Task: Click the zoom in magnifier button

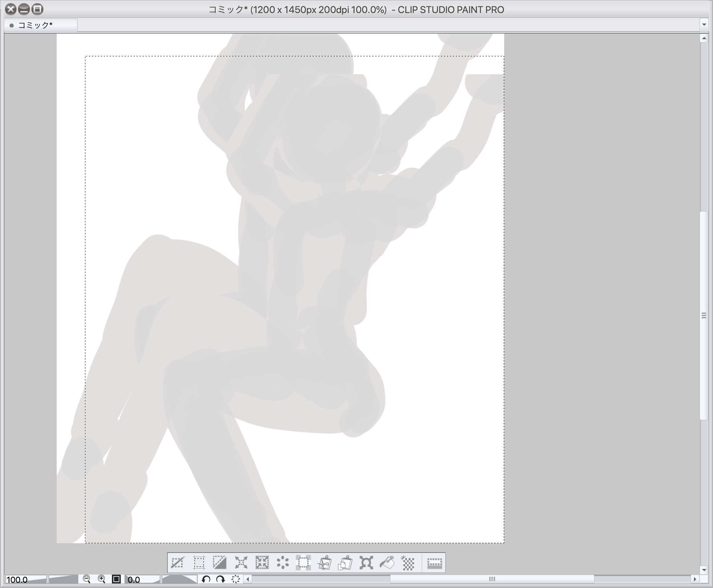Action: (101, 579)
